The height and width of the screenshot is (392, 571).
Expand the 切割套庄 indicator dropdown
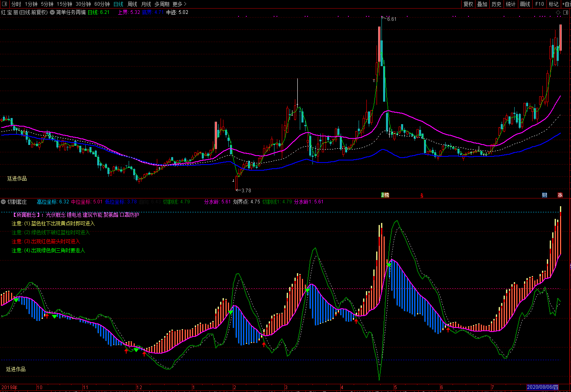coord(4,202)
